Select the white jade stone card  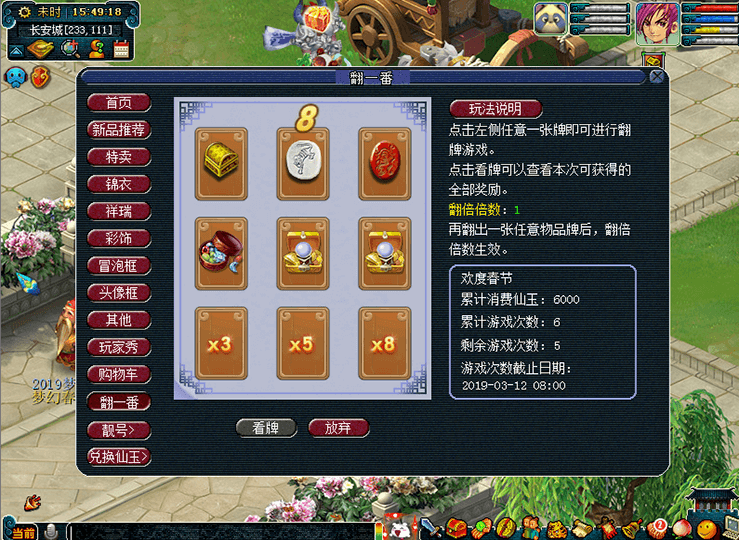(303, 164)
